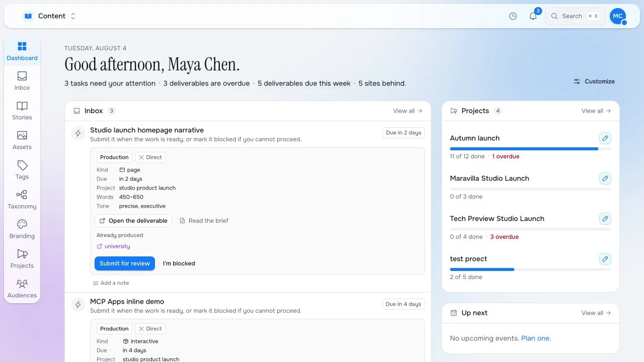
Task: Click Open the deliverable button
Action: [133, 221]
